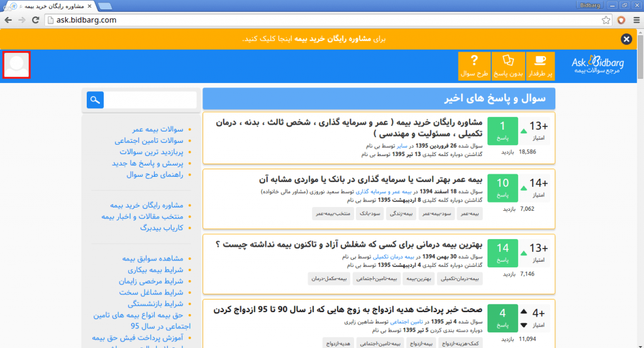Open the user profile avatar
The height and width of the screenshot is (348, 644).
[x=16, y=65]
